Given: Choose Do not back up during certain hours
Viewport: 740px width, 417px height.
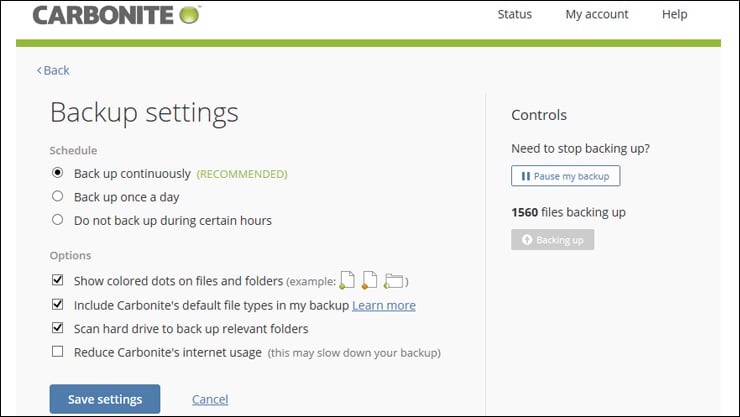Looking at the screenshot, I should pyautogui.click(x=58, y=219).
